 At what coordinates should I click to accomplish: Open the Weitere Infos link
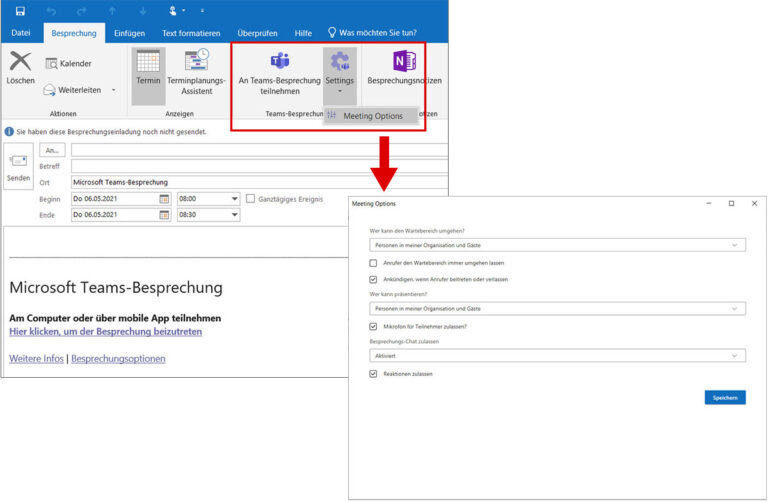(x=36, y=359)
